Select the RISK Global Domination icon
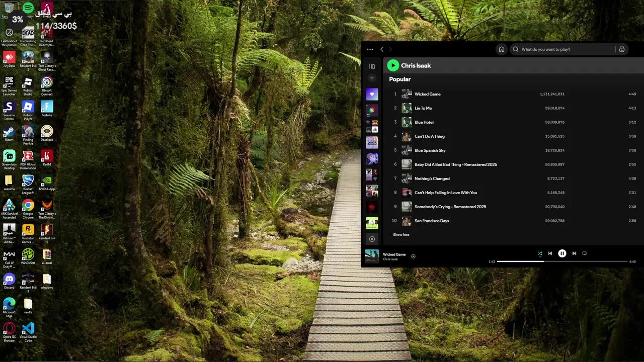 click(x=28, y=160)
